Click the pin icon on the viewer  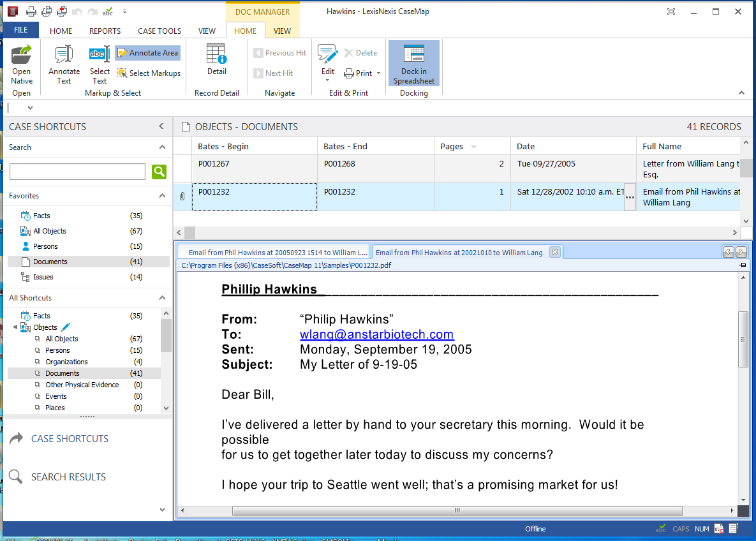[742, 265]
